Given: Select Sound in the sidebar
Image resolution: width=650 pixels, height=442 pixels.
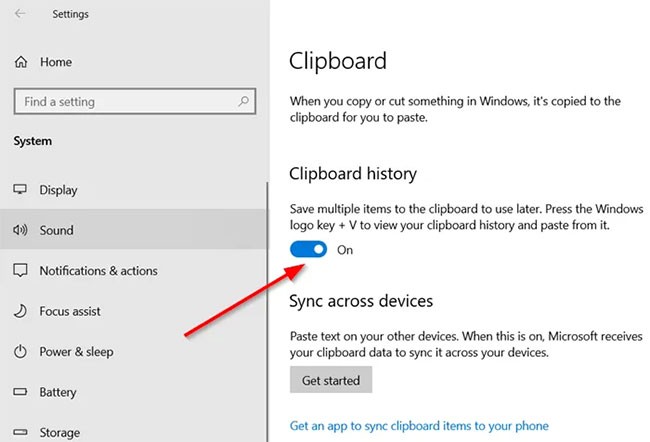Looking at the screenshot, I should (56, 230).
